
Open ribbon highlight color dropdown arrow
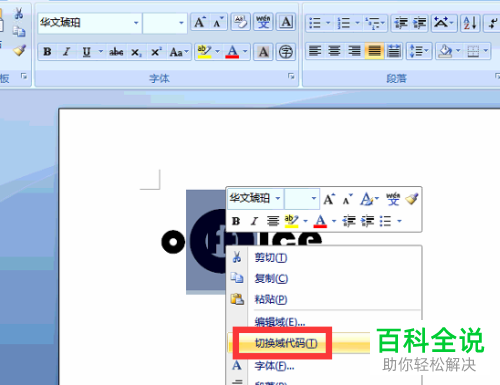point(217,52)
